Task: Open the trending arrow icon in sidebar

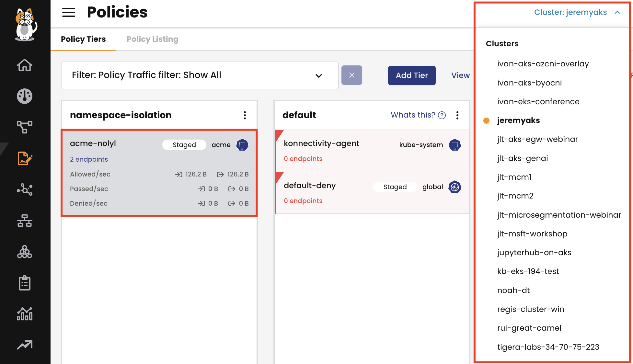Action: 25,345
